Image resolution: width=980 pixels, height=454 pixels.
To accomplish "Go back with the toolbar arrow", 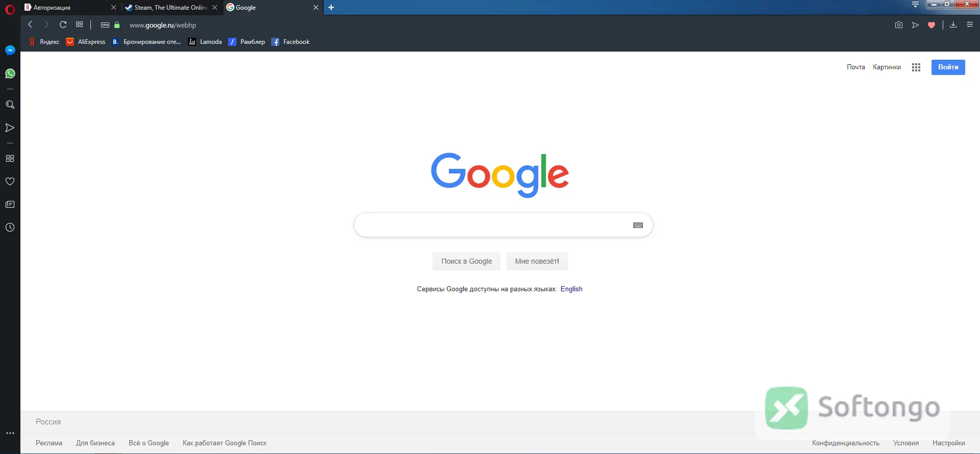I will pyautogui.click(x=30, y=24).
